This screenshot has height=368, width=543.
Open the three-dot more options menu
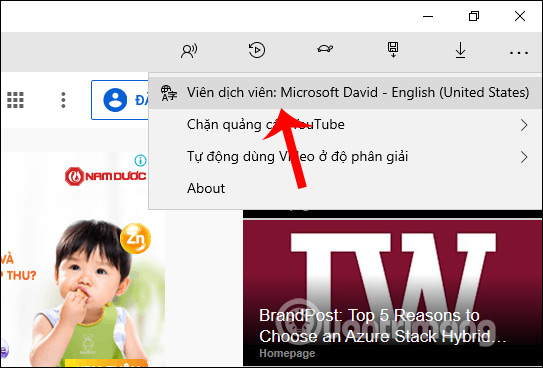coord(519,53)
